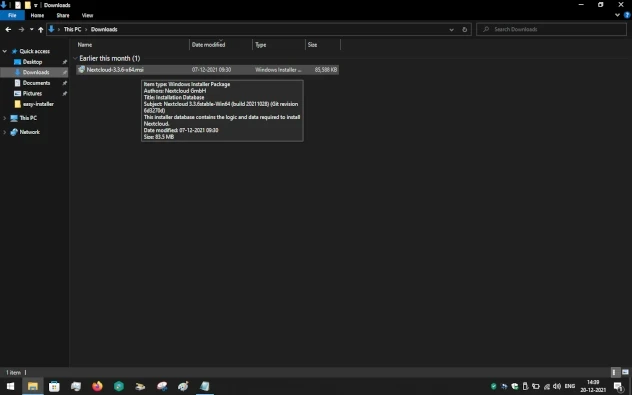Screen dimensions: 632x395
Task: Expand the ribbon with the chevron
Action: (617, 15)
